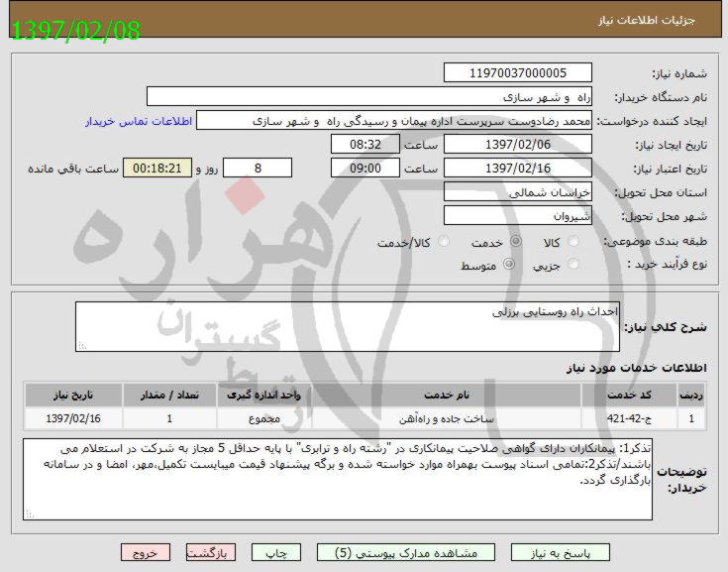Select the خدمت radio button
The image size is (728, 572).
(x=515, y=241)
